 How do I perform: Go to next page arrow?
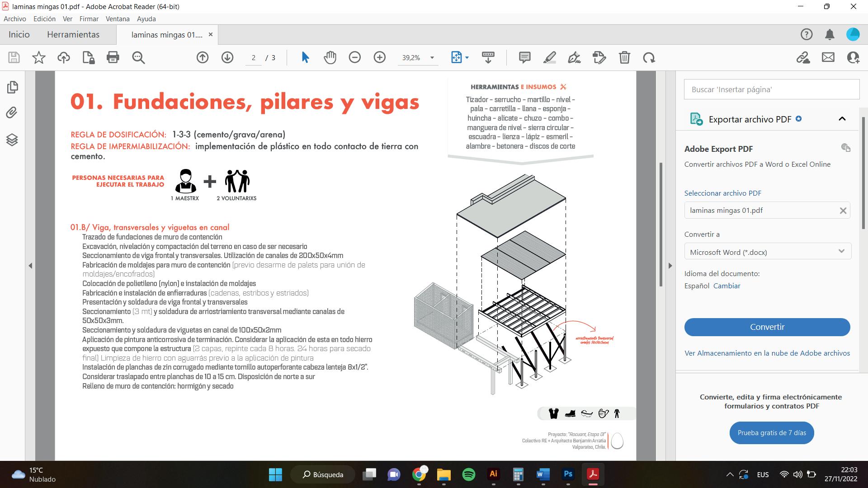(x=227, y=57)
